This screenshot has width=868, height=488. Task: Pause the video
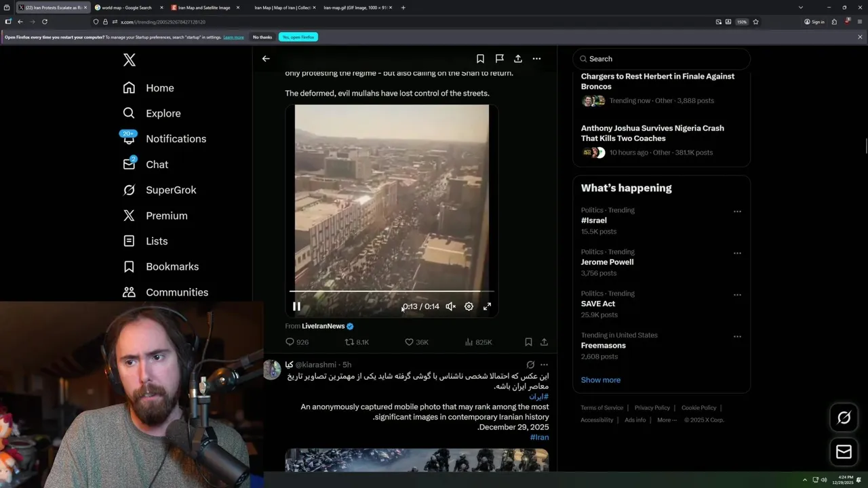[x=296, y=306]
